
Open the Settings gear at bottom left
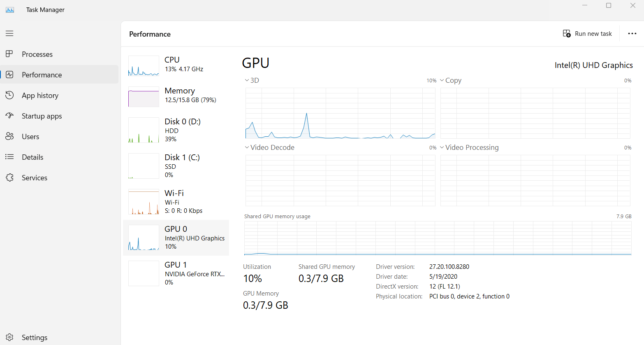point(10,337)
